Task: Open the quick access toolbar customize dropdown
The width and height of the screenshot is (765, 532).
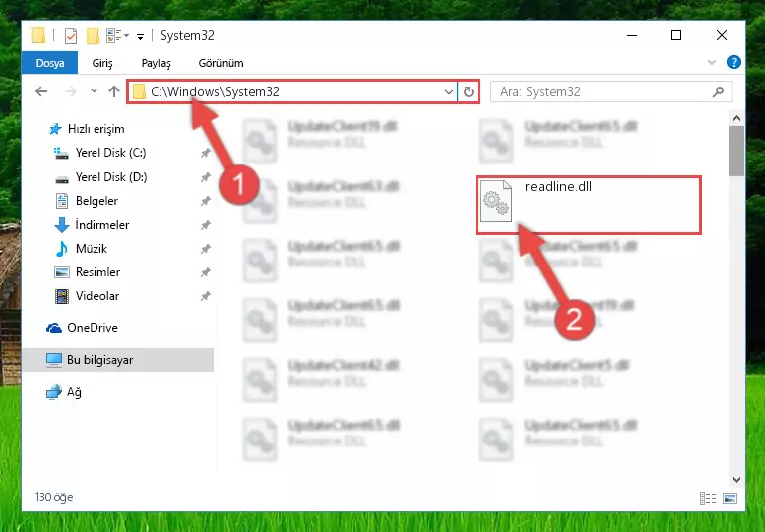Action: 140,36
